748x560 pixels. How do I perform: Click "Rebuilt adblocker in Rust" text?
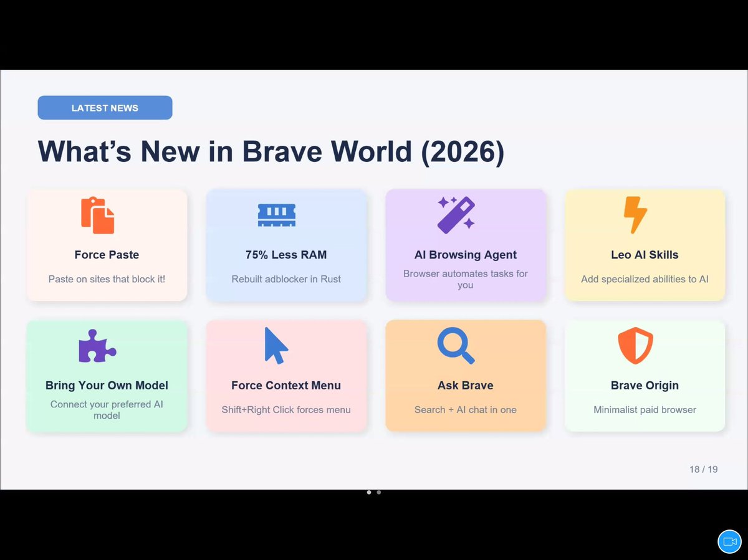[286, 279]
